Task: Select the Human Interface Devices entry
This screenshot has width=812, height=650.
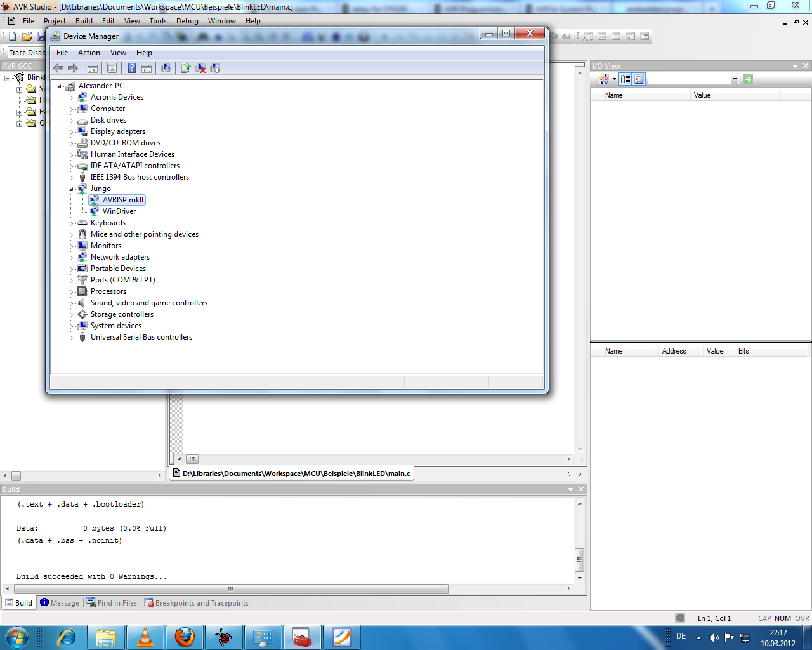Action: pyautogui.click(x=133, y=154)
